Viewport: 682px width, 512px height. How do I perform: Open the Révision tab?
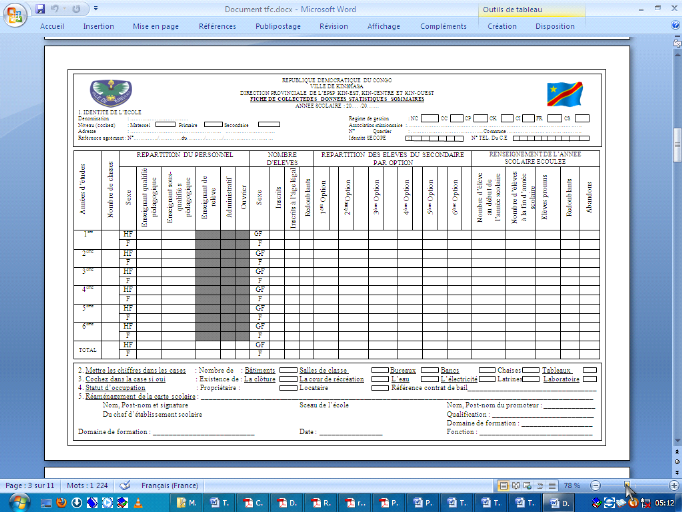point(334,26)
